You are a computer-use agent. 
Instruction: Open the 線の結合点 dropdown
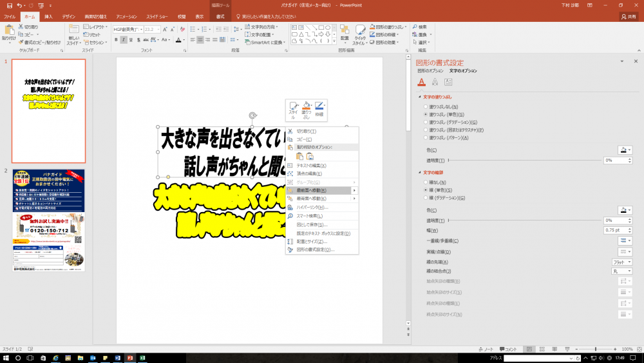pos(622,271)
